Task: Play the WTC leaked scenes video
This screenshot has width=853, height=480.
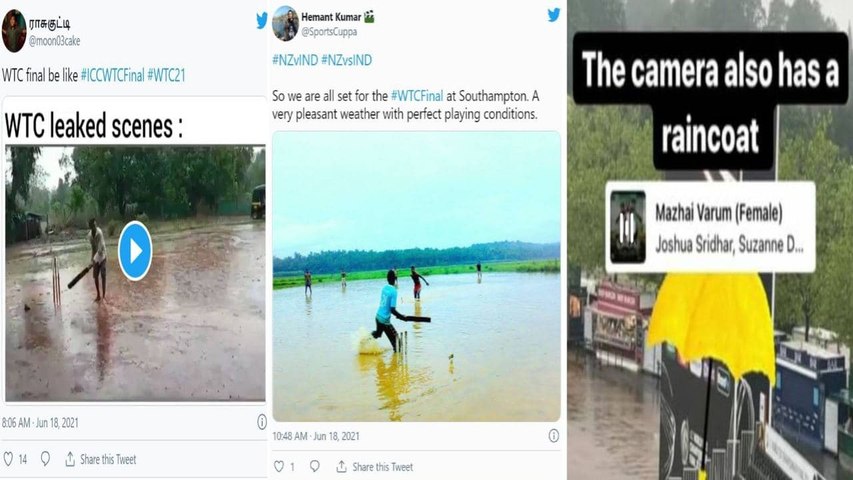Action: (135, 250)
